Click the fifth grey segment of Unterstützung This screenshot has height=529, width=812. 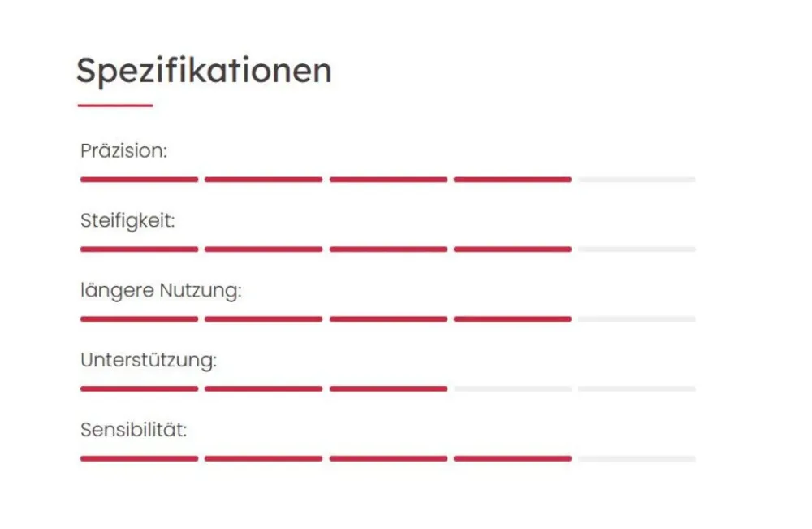[637, 389]
